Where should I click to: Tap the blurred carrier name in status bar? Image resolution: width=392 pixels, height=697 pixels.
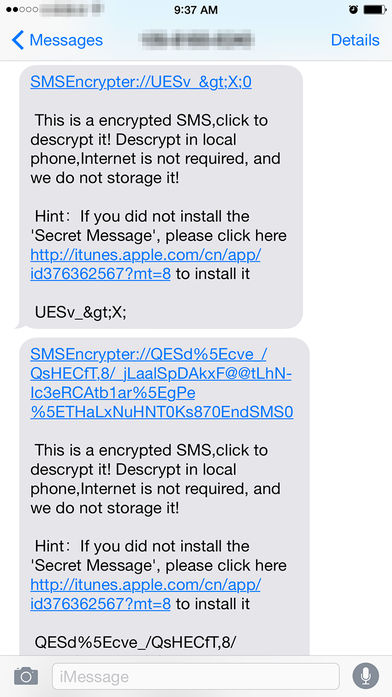click(72, 9)
